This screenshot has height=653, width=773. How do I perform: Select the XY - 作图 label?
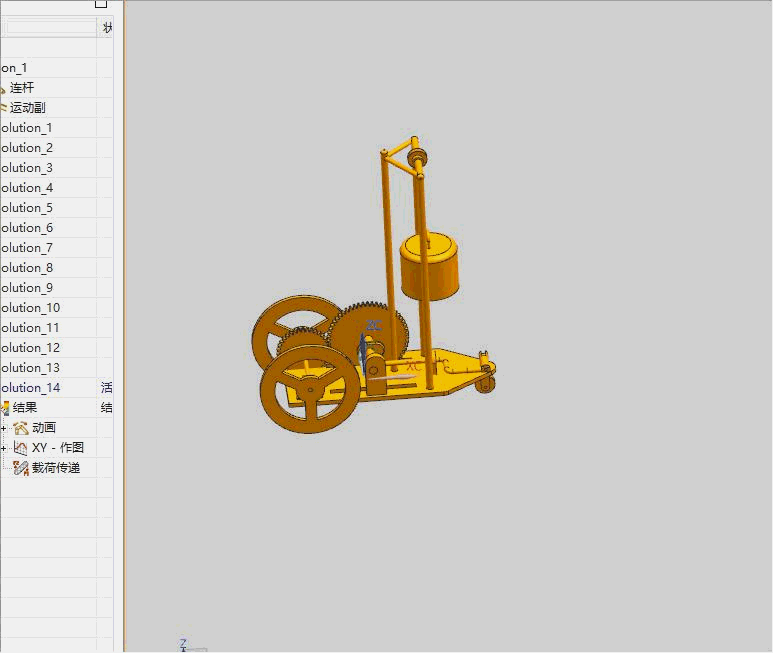(58, 447)
